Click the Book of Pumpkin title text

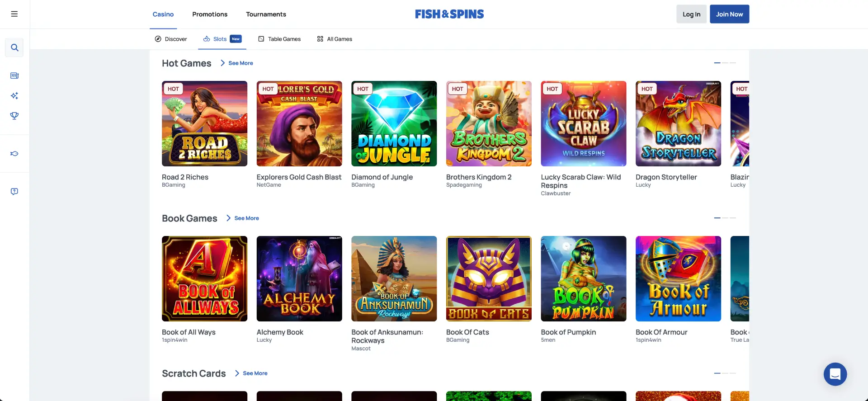(568, 332)
